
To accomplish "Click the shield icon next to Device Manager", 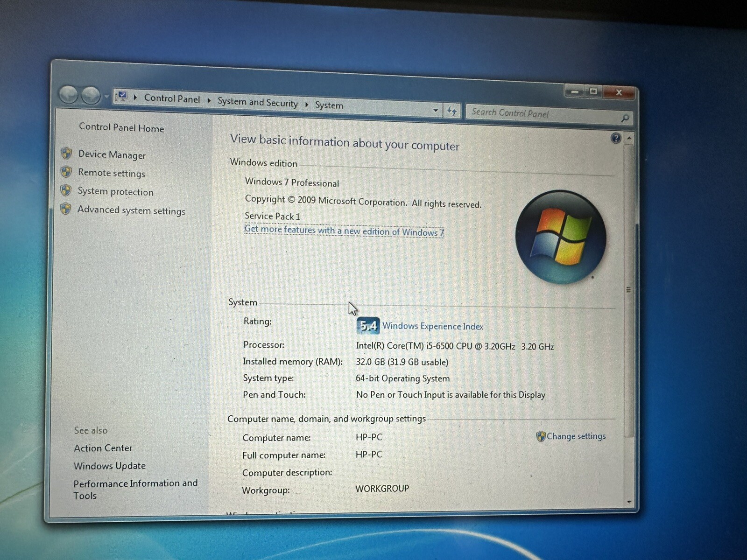I will point(66,153).
